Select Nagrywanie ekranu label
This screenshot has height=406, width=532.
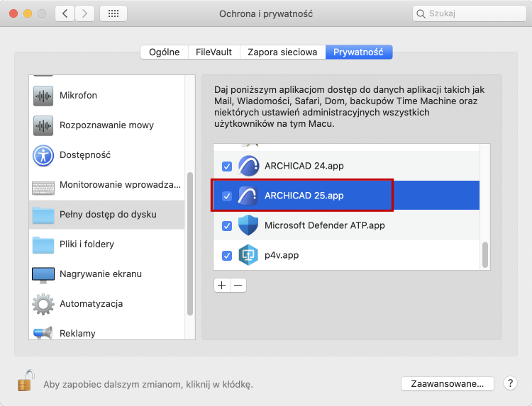point(101,274)
